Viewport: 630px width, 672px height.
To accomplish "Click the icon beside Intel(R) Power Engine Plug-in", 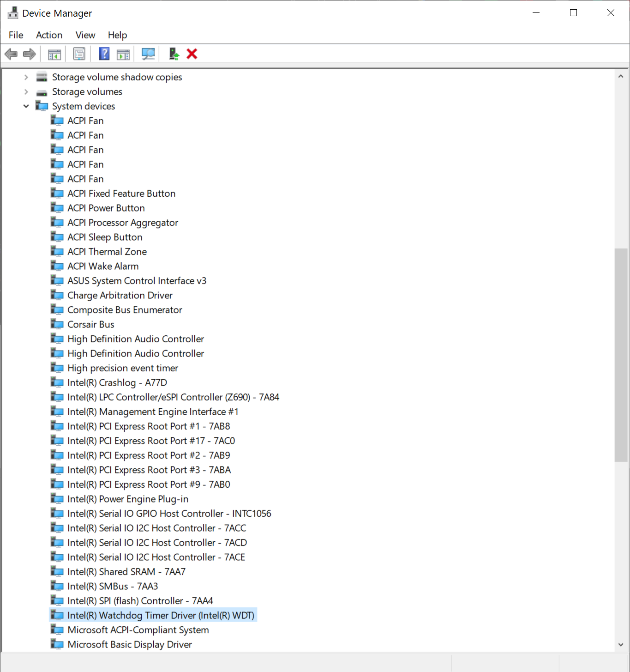I will click(57, 499).
